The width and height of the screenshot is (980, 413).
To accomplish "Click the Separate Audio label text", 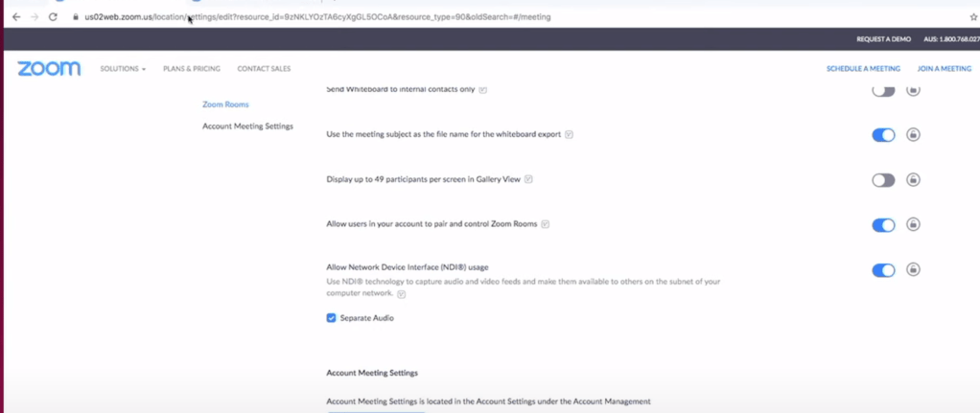I will pyautogui.click(x=367, y=318).
